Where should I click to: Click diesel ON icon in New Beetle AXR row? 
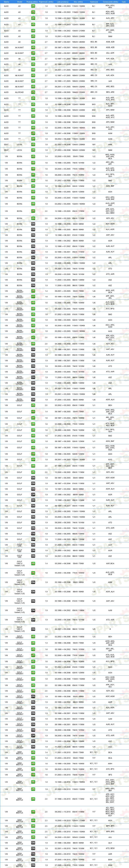(33, 854)
